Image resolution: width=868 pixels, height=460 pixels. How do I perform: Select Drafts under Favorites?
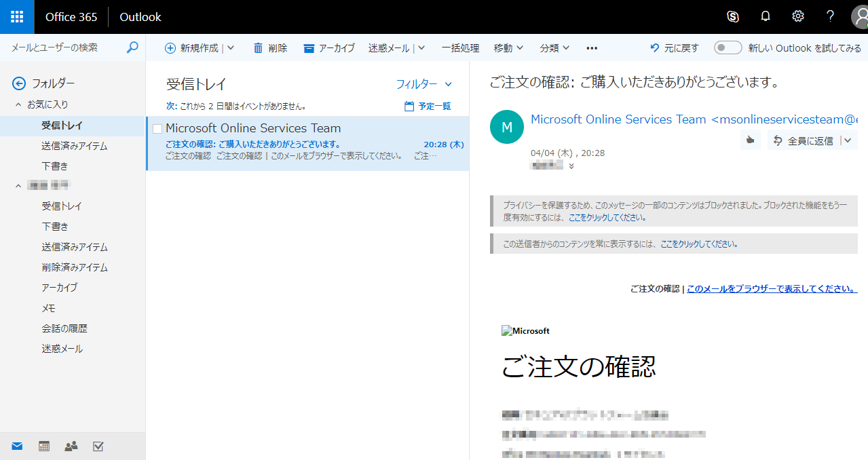(x=73, y=166)
